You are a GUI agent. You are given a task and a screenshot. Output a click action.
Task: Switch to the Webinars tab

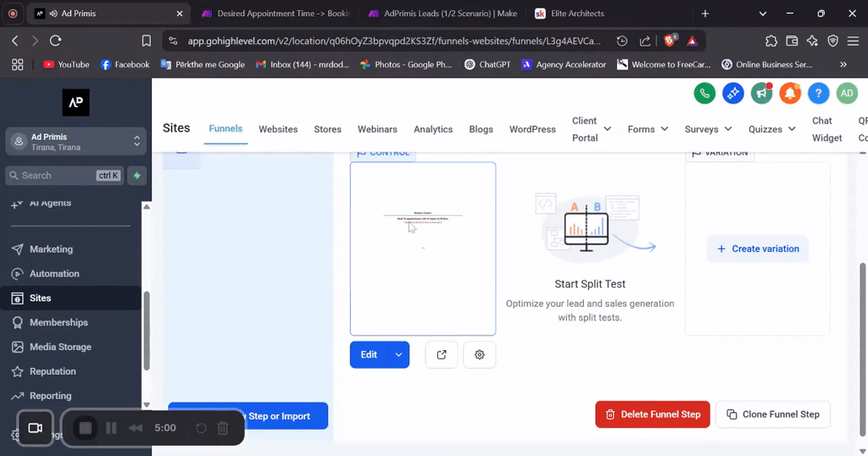(377, 129)
